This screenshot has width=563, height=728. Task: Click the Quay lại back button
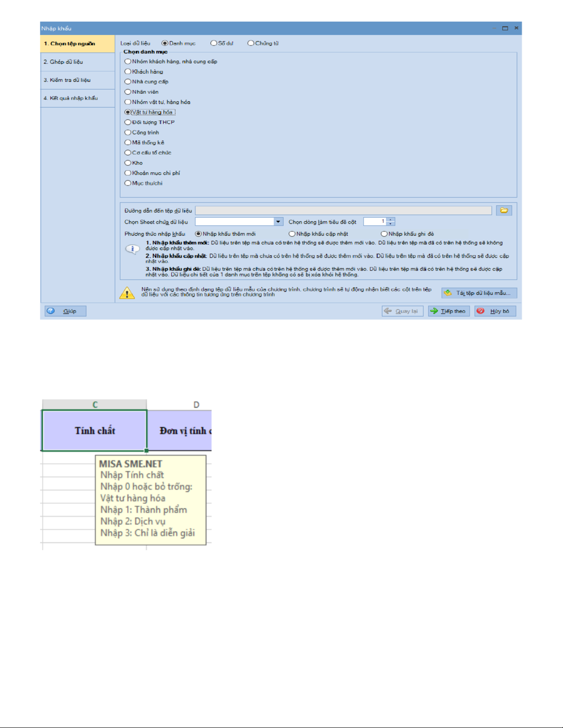coord(402,311)
